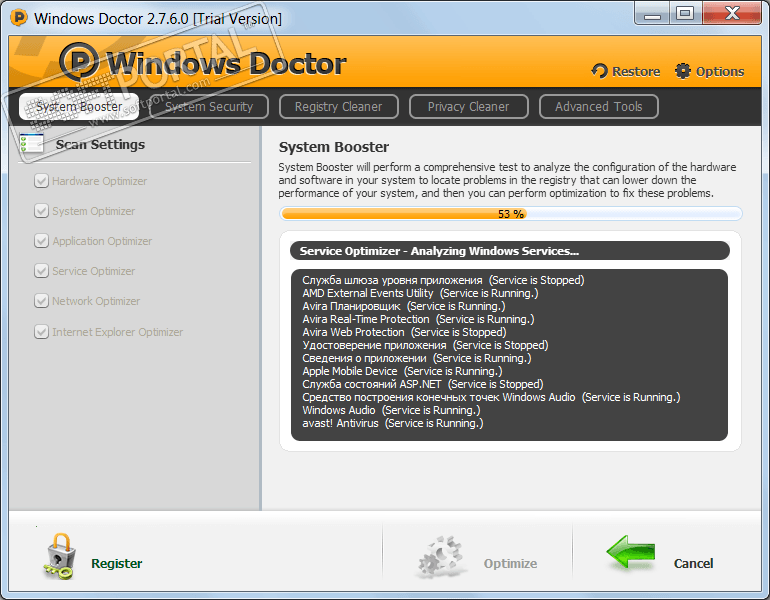Click the padlock and keys Register icon
The image size is (770, 600).
(59, 556)
